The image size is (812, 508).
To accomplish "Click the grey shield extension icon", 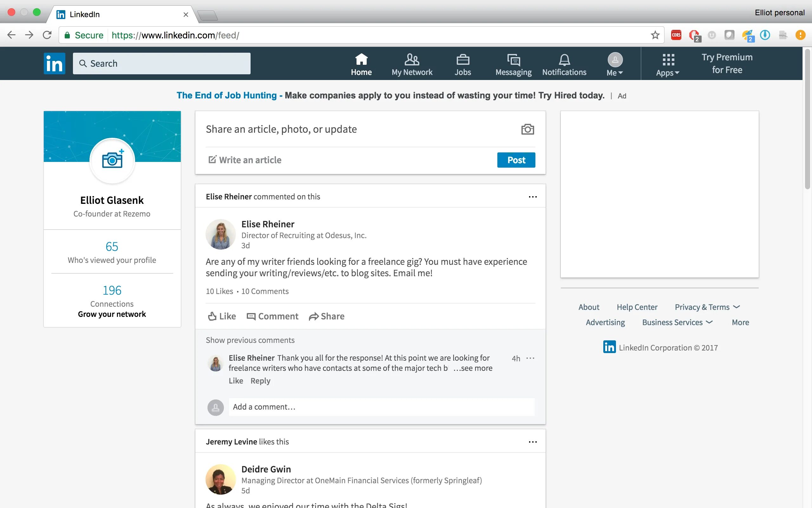I will 730,35.
